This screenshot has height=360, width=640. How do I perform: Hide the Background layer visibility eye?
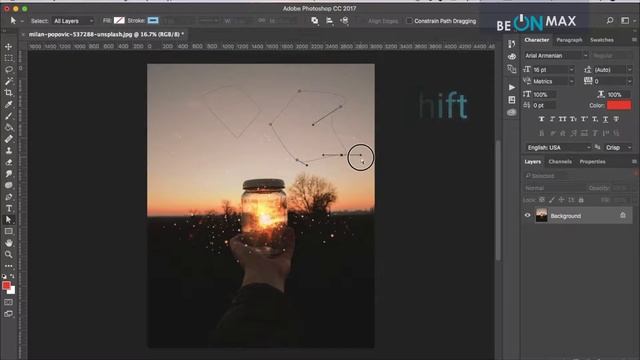(527, 216)
